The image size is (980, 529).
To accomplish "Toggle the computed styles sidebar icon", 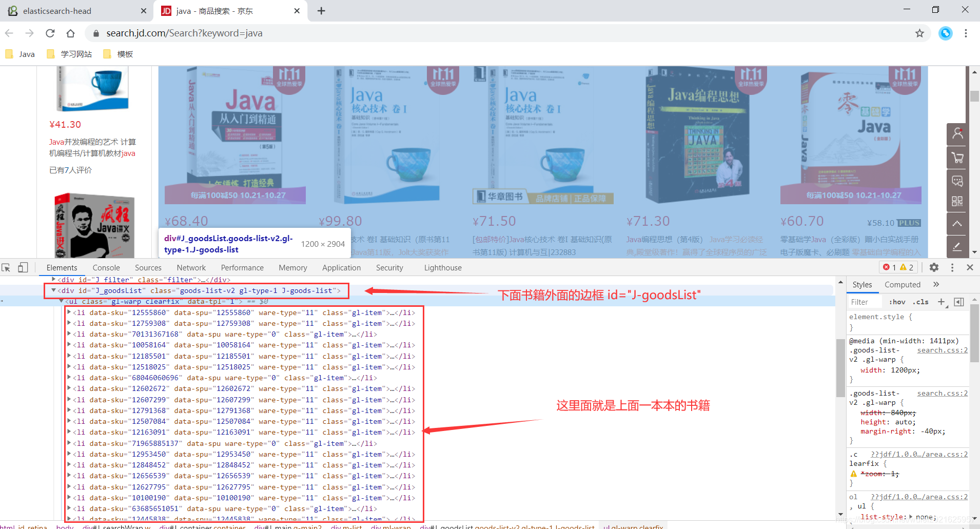I will click(959, 302).
